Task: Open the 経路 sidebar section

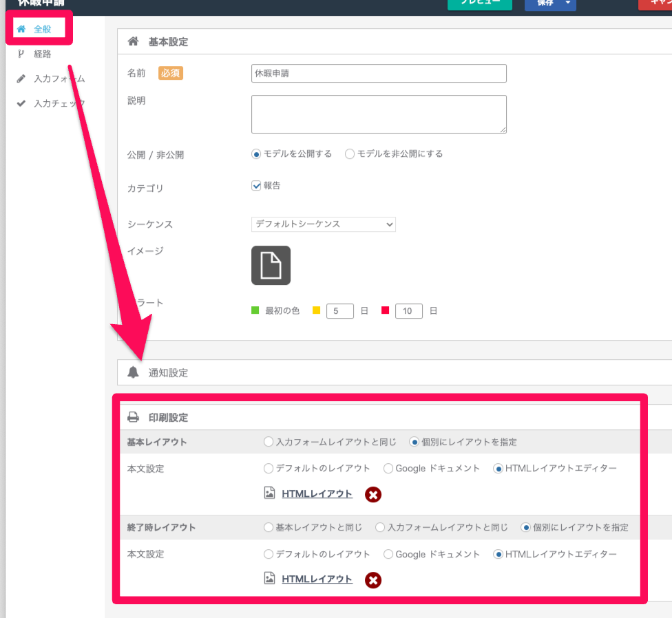Action: click(42, 54)
